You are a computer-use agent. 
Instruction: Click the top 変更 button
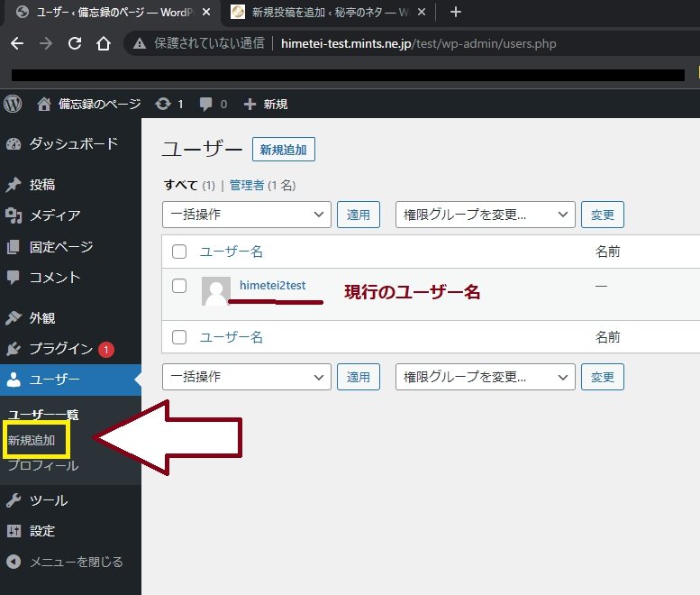pos(603,215)
